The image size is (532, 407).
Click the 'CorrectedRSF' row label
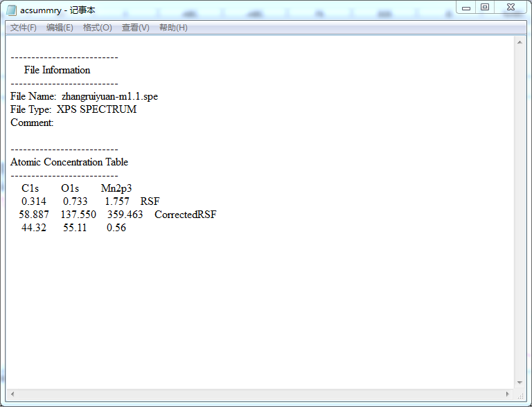186,215
